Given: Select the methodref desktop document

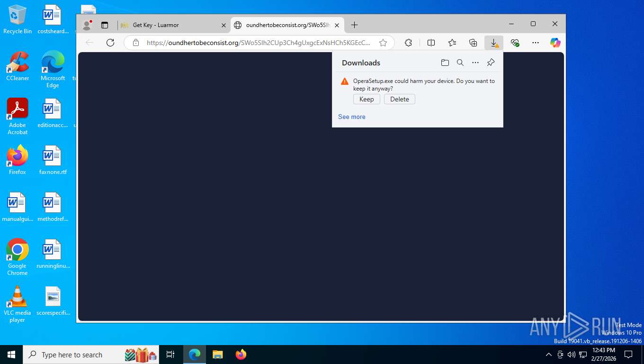Looking at the screenshot, I should (x=53, y=207).
